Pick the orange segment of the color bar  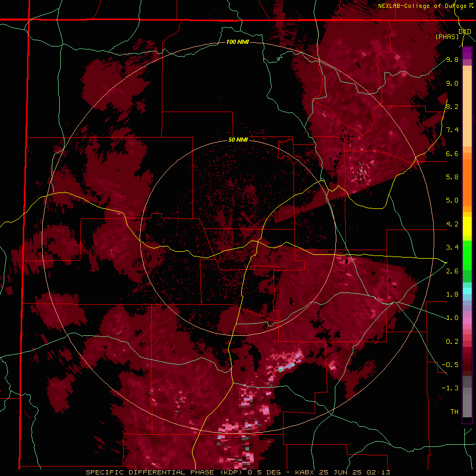[467, 182]
